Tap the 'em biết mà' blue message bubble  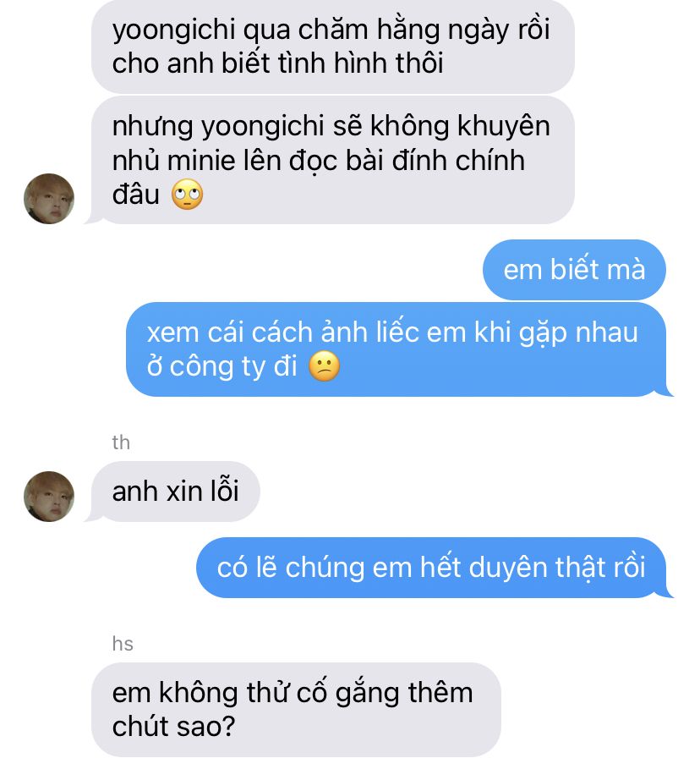574,269
